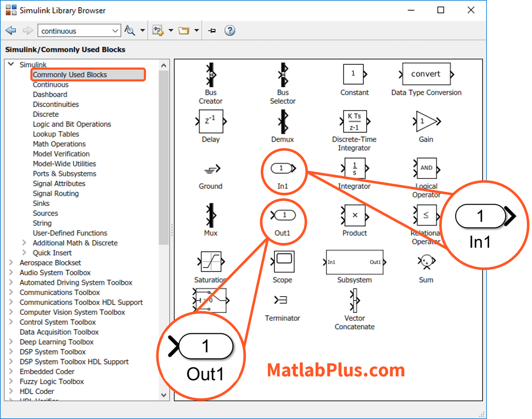Open Math Operations library
Image resolution: width=532 pixels, height=419 pixels.
[x=59, y=144]
